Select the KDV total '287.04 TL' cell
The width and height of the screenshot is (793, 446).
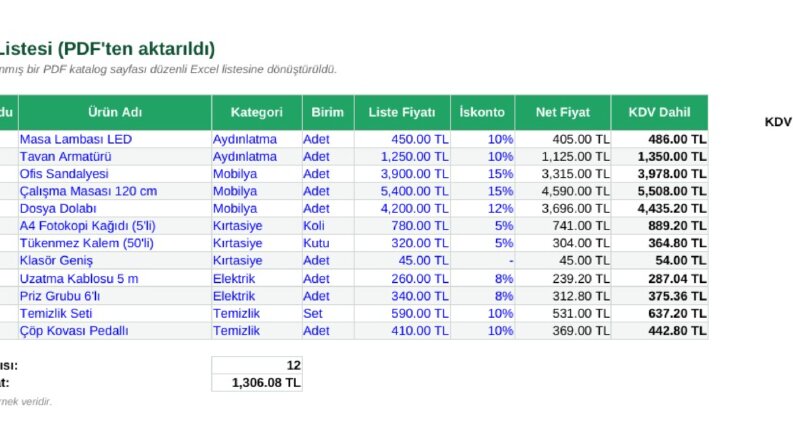coord(659,278)
